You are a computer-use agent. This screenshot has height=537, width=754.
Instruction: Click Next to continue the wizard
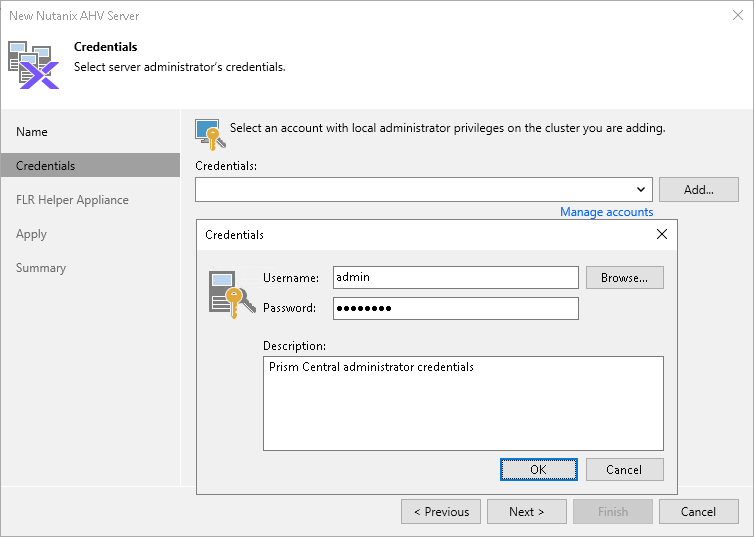pyautogui.click(x=526, y=512)
